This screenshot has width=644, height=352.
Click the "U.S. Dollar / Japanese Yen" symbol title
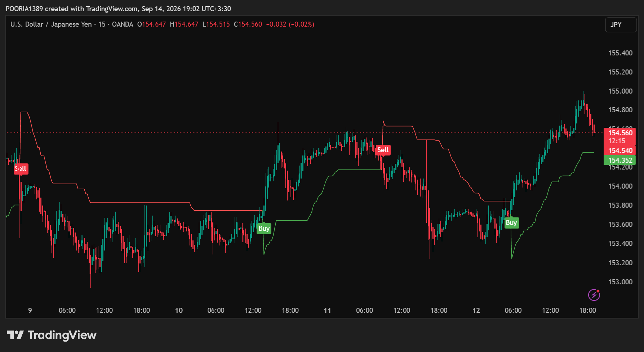51,24
